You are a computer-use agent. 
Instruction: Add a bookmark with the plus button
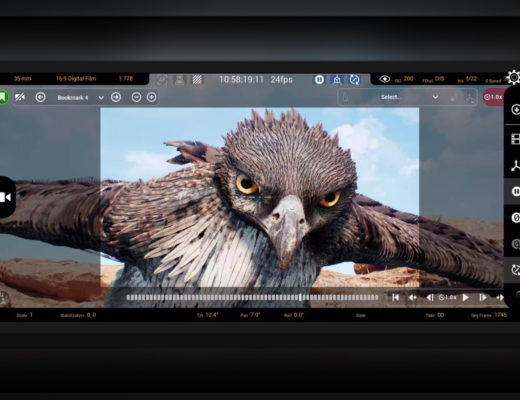pos(152,97)
